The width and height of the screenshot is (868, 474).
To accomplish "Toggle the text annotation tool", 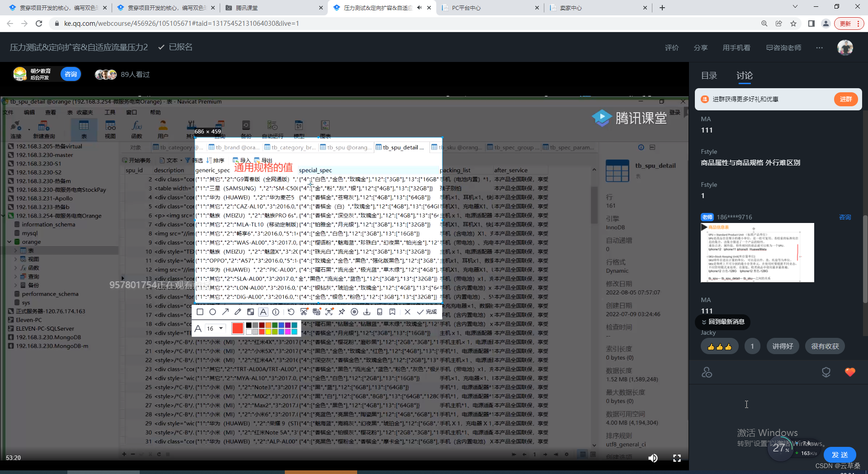I will tap(263, 312).
